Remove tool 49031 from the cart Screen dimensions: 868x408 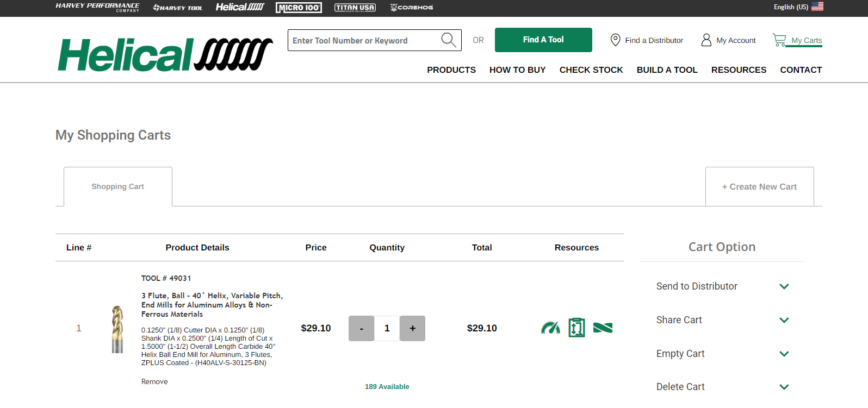(x=154, y=381)
